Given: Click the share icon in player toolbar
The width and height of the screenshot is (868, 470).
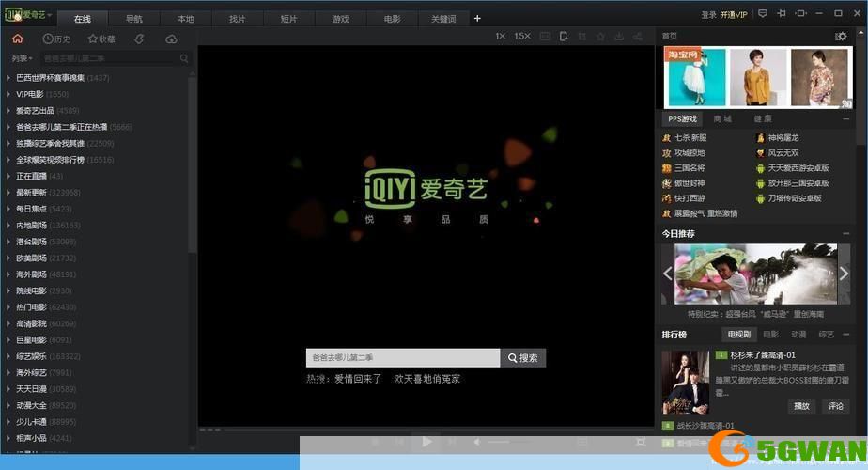Looking at the screenshot, I should [638, 36].
